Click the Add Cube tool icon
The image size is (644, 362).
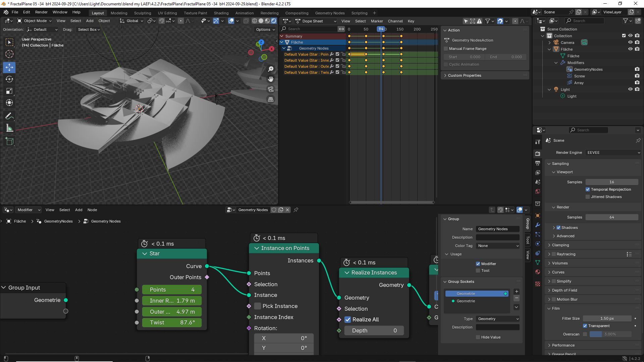click(x=9, y=141)
